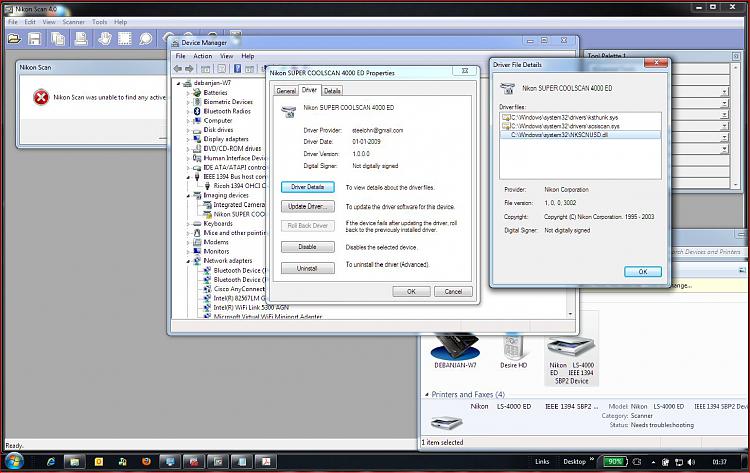This screenshot has height=473, width=750.
Task: Open Windows Explorer from the taskbar
Action: tap(75, 462)
